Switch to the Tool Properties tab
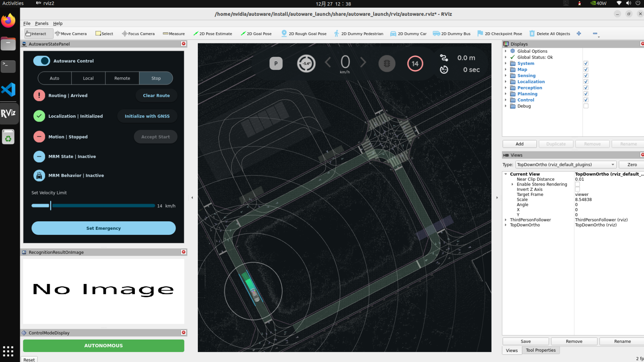This screenshot has width=644, height=362. [540, 350]
